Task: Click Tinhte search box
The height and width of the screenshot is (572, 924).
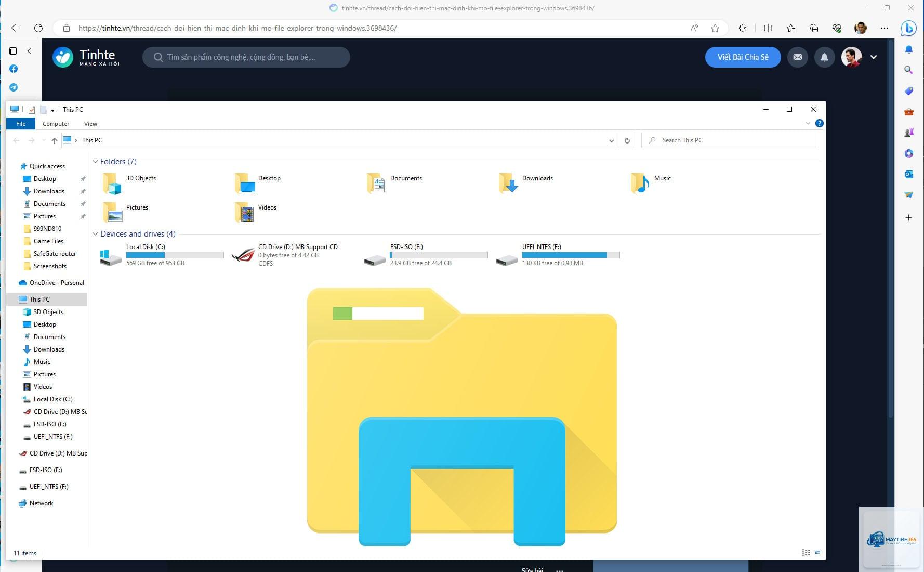Action: click(246, 57)
